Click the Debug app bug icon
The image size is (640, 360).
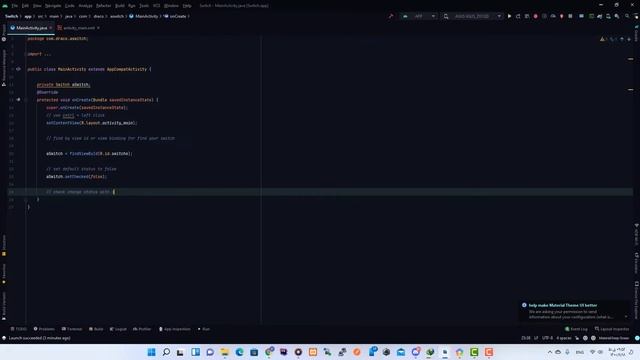(x=536, y=16)
